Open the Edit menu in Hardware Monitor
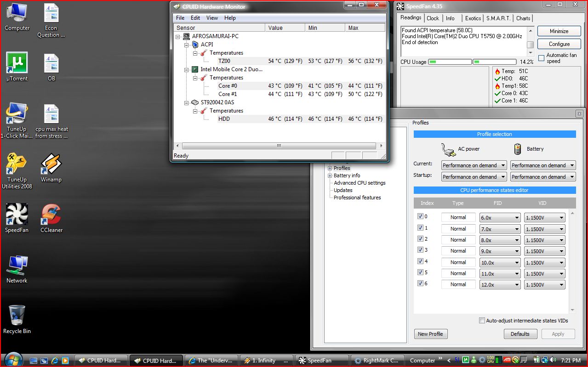 (x=195, y=18)
